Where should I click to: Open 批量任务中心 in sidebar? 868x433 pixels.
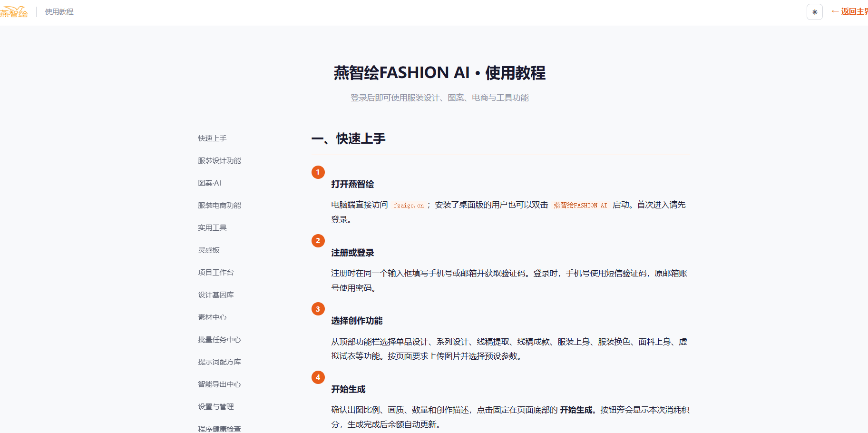219,340
